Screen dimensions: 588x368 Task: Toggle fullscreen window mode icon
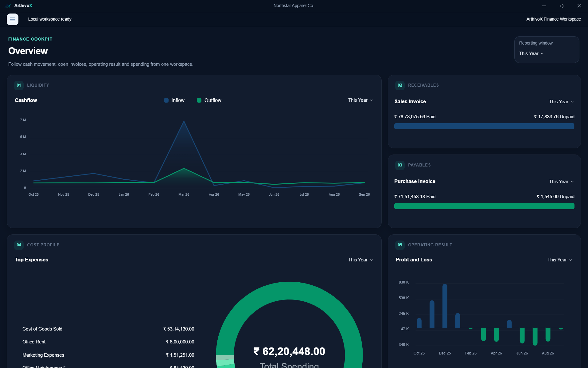pos(562,6)
